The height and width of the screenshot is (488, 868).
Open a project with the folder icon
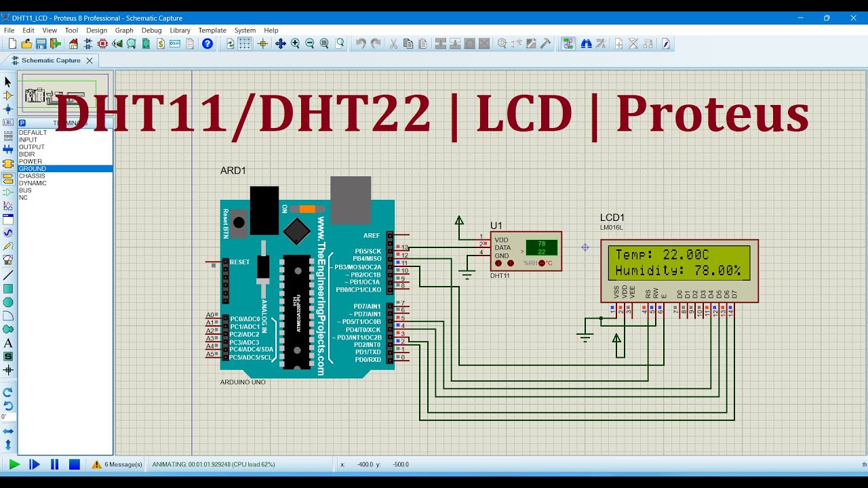click(26, 43)
